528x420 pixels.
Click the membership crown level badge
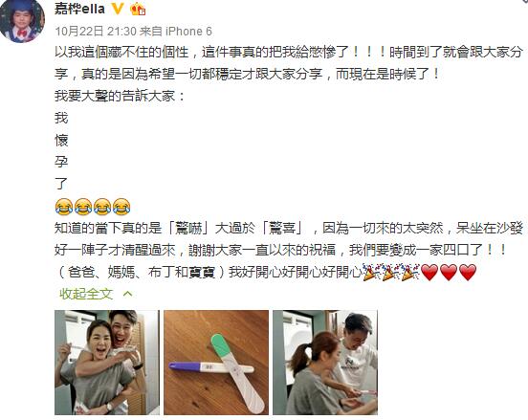[x=138, y=9]
